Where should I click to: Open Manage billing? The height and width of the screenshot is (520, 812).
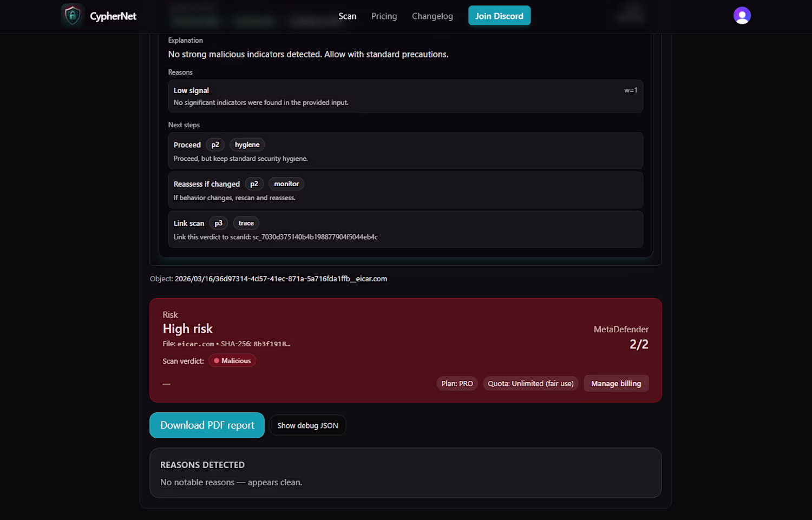point(616,384)
